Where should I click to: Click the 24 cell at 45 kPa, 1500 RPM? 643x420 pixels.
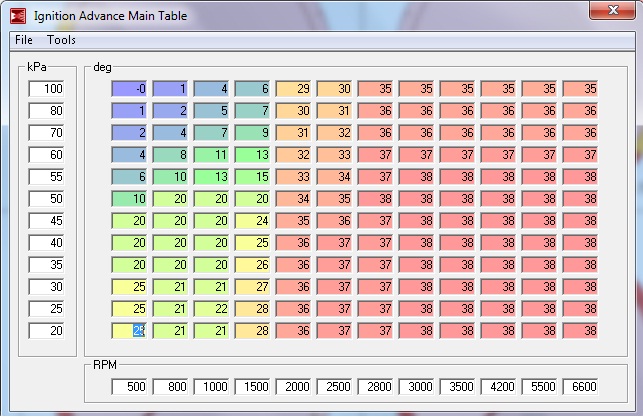click(x=252, y=221)
